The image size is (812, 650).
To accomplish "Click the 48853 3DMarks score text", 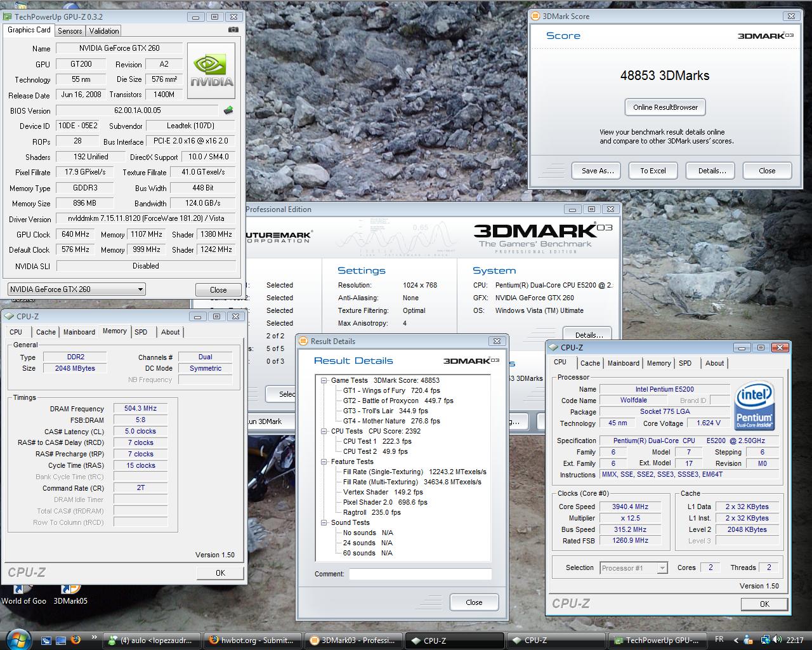I will coord(664,76).
